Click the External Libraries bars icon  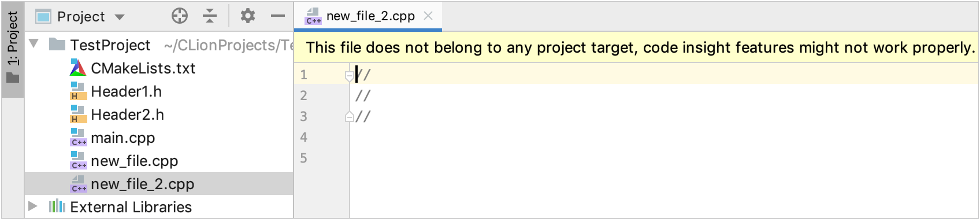pos(57,207)
